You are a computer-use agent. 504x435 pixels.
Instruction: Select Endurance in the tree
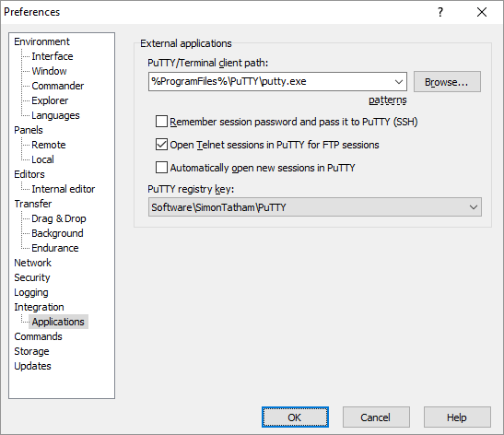[55, 248]
